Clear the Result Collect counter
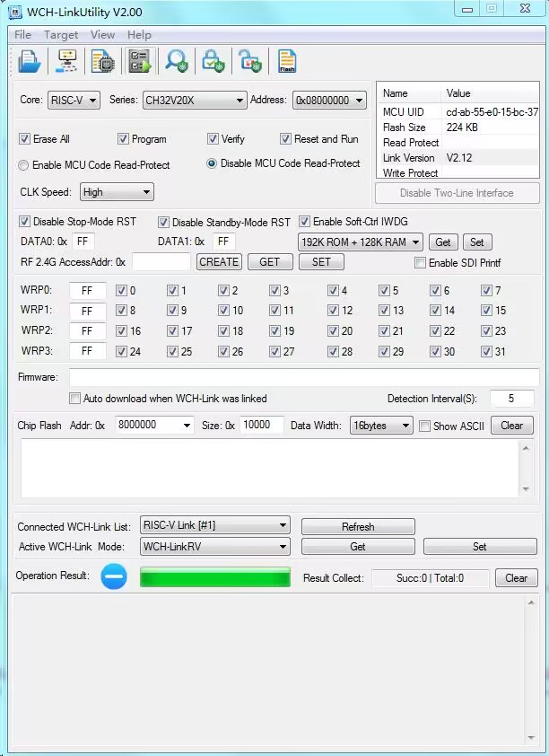This screenshot has height=756, width=549. pos(516,577)
